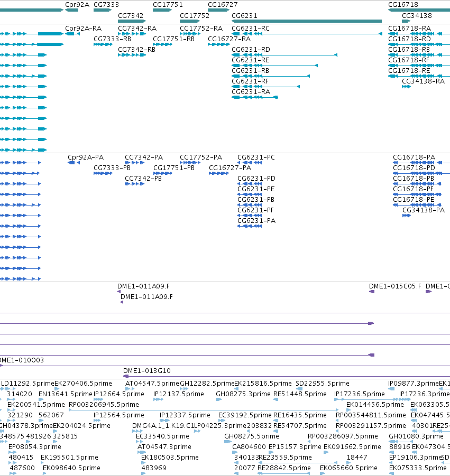This screenshot has width=450, height=476.
Task: Select transcript CG16718-RA
Action: pos(409,28)
